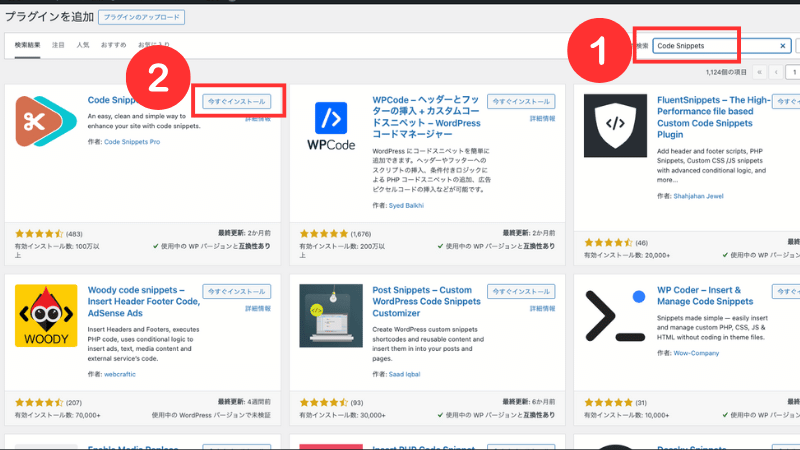The image size is (800, 450).
Task: Open the FluentSnippets plugin title link
Action: (713, 117)
